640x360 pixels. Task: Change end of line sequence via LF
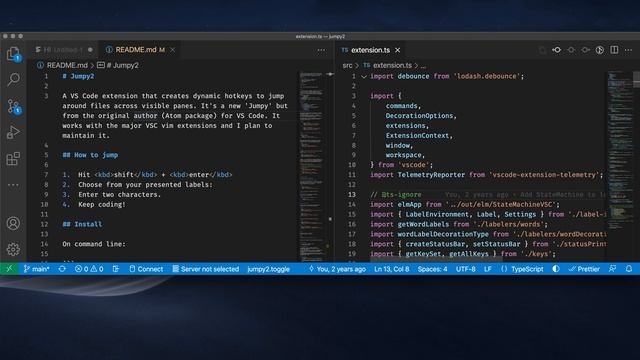(488, 269)
